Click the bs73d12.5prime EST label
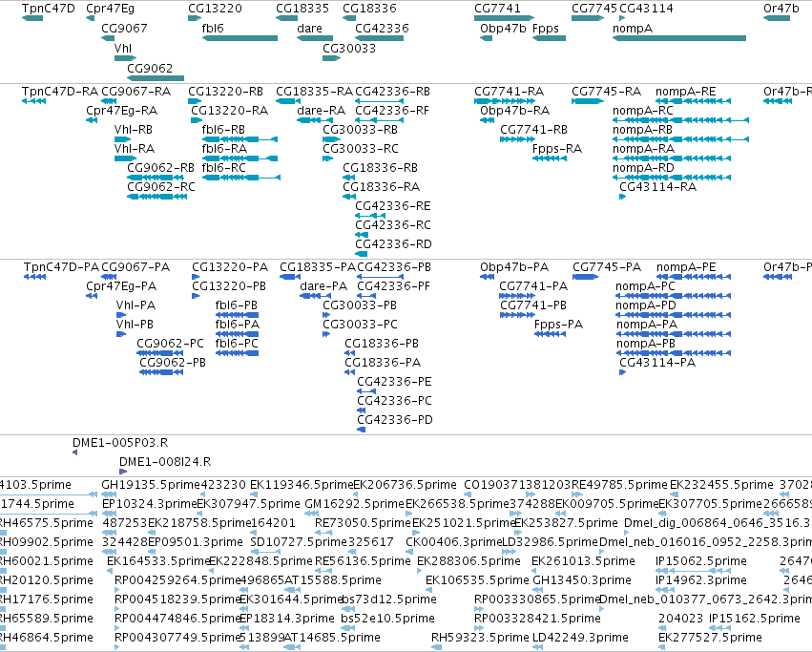The width and height of the screenshot is (812, 652). pos(389,599)
